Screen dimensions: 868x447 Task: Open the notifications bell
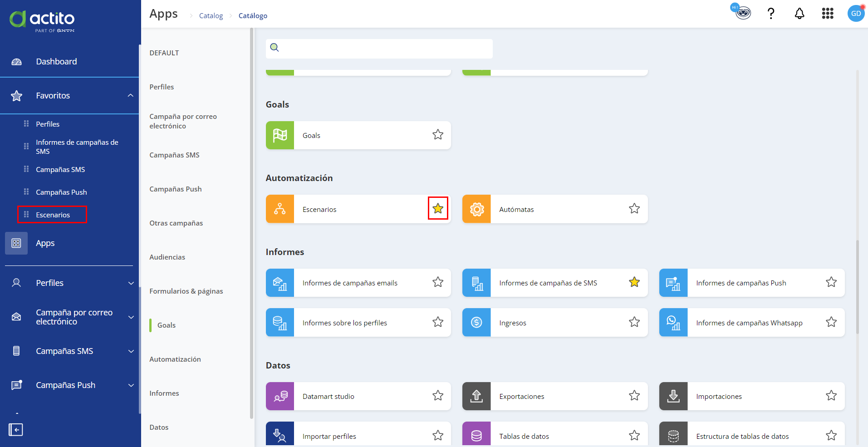[799, 14]
